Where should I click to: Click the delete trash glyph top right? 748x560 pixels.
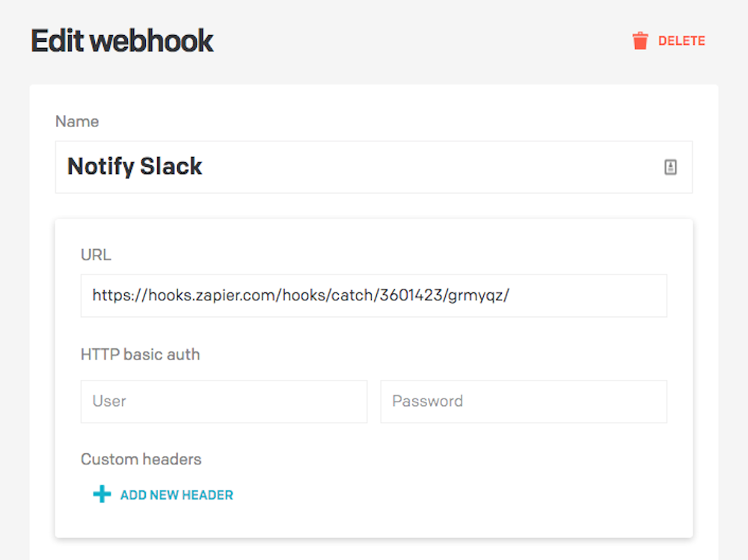tap(640, 40)
